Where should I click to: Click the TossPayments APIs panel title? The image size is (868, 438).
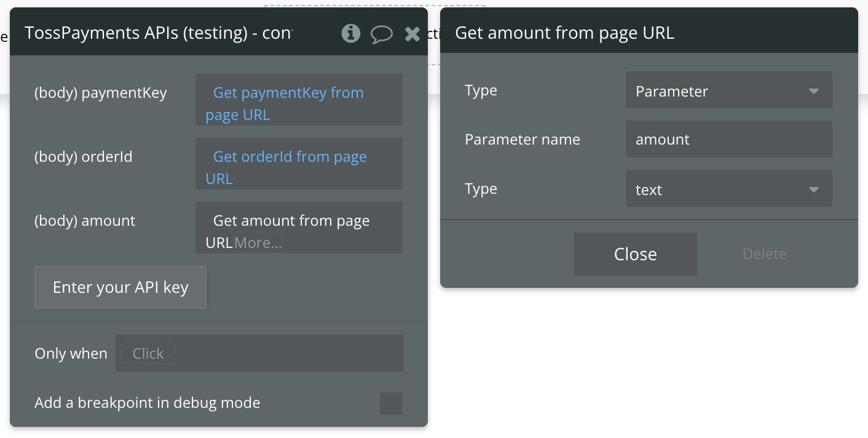pos(158,33)
